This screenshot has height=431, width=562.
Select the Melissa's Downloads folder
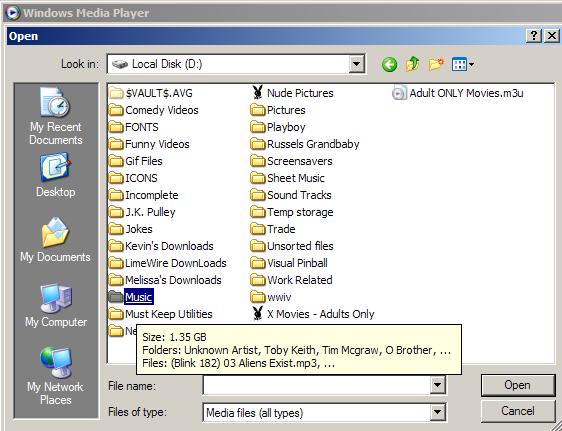pyautogui.click(x=165, y=280)
